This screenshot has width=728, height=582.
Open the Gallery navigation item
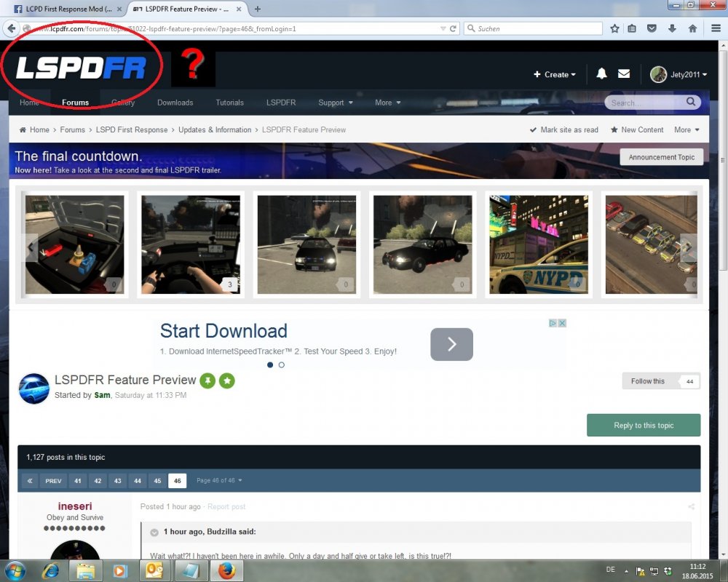tap(123, 103)
